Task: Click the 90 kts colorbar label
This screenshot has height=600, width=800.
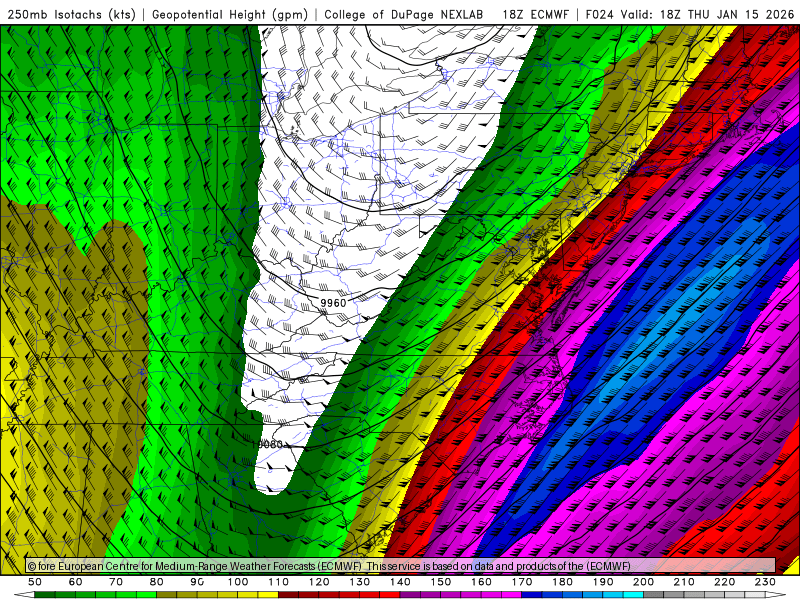Action: click(x=197, y=582)
